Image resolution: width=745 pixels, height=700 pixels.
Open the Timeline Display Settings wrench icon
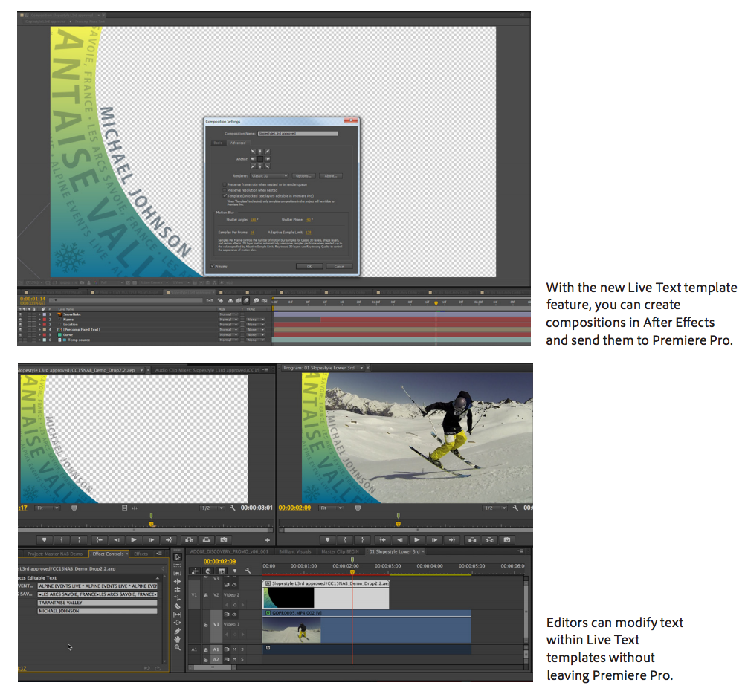click(247, 571)
